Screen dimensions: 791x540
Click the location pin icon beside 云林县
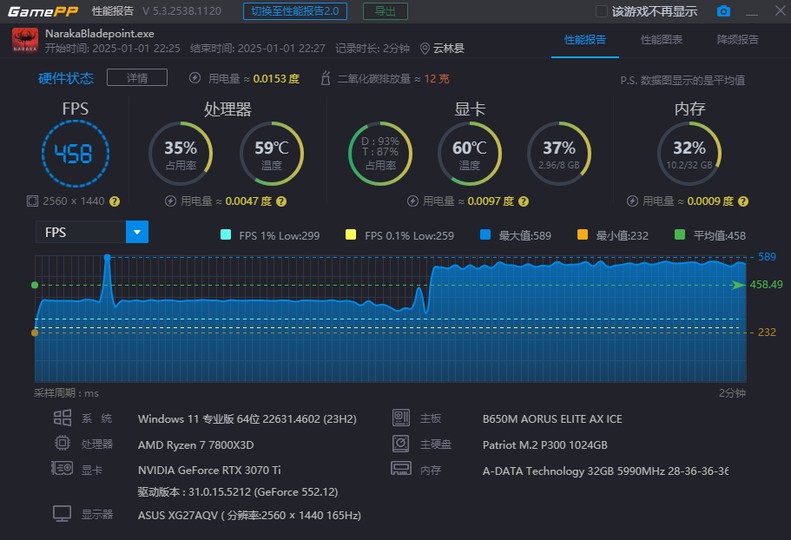coord(425,48)
